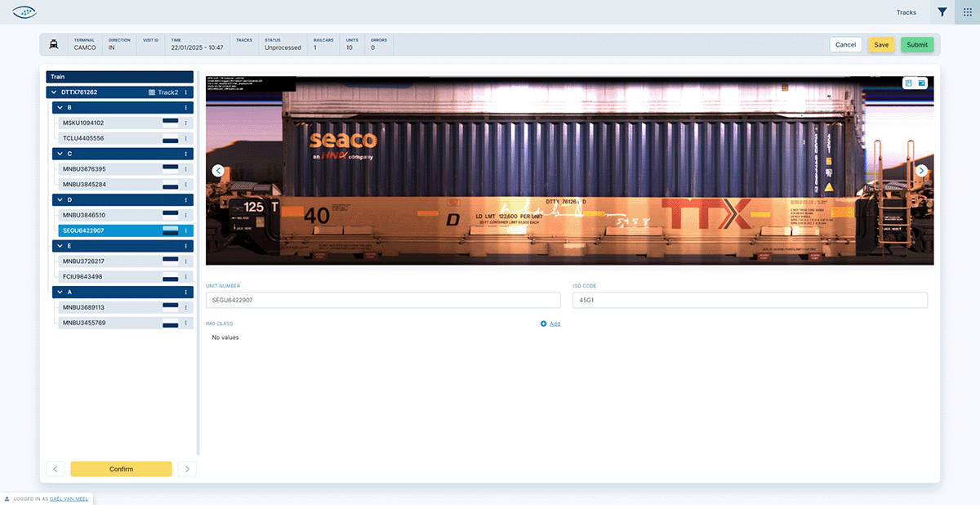Screen dimensions: 980x505
Task: Toggle position indicator for MNBU3676395
Action: tap(171, 169)
